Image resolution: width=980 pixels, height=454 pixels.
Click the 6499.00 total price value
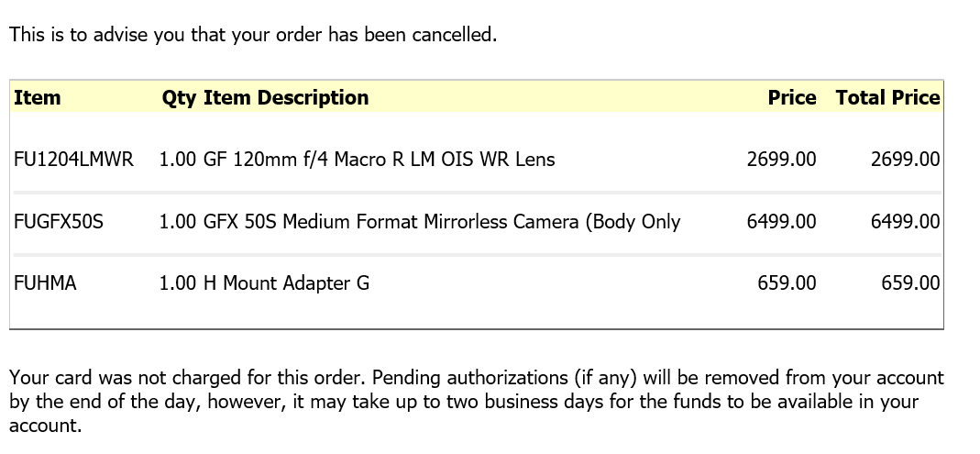pyautogui.click(x=905, y=221)
